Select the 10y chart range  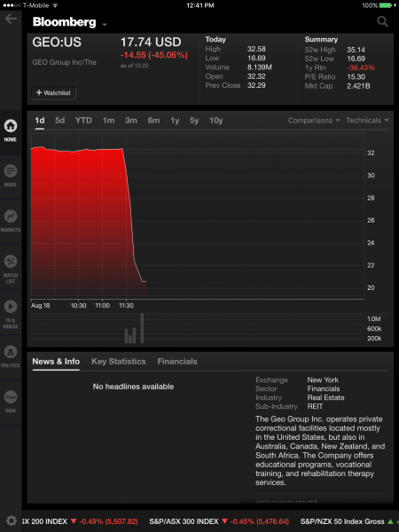click(216, 121)
